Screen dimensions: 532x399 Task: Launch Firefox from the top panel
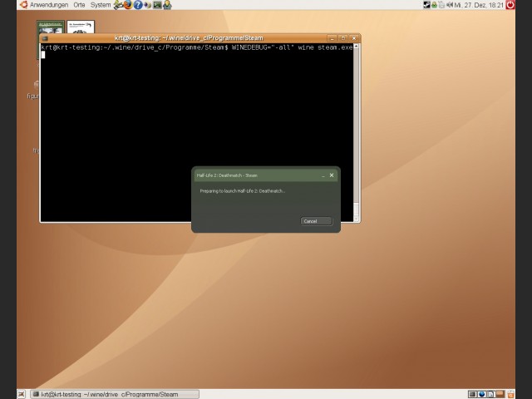[x=127, y=5]
